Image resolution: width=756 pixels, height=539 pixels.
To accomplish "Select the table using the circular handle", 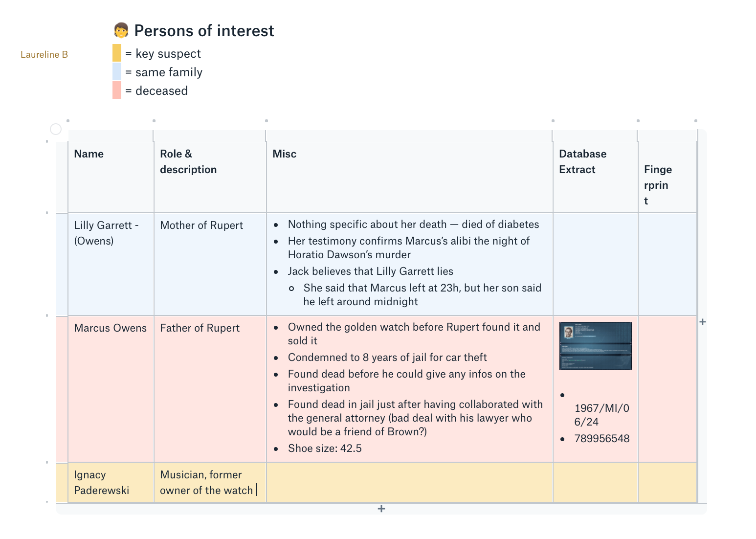I will pos(56,129).
